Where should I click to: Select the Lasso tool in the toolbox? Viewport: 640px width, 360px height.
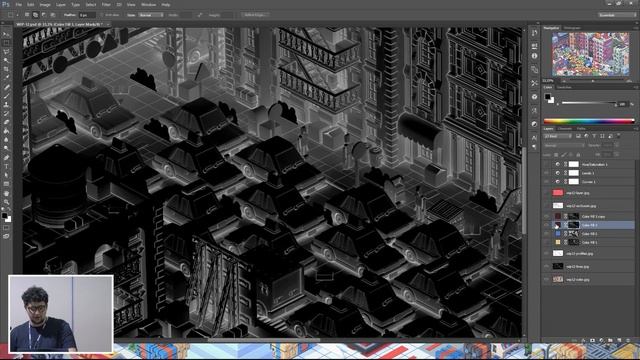6,52
